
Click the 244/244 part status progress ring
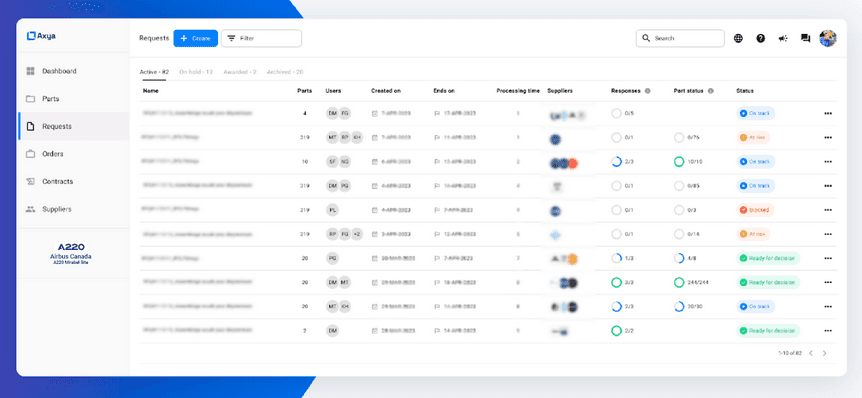pos(679,283)
